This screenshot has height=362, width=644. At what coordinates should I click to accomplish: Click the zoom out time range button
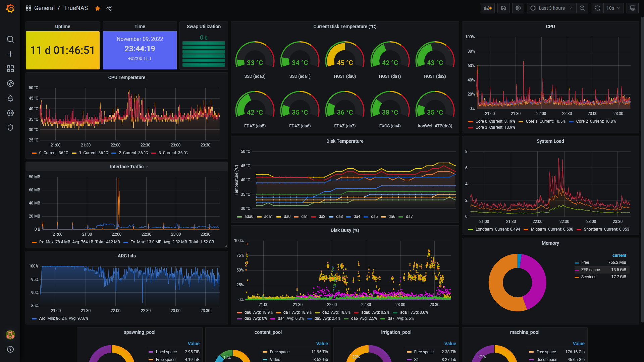click(x=582, y=8)
